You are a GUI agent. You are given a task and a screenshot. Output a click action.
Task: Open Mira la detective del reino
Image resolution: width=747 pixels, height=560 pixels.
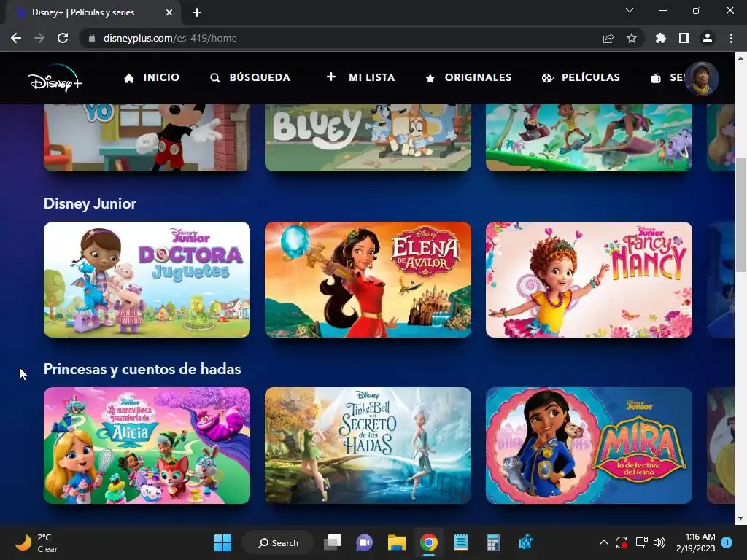[x=589, y=446]
